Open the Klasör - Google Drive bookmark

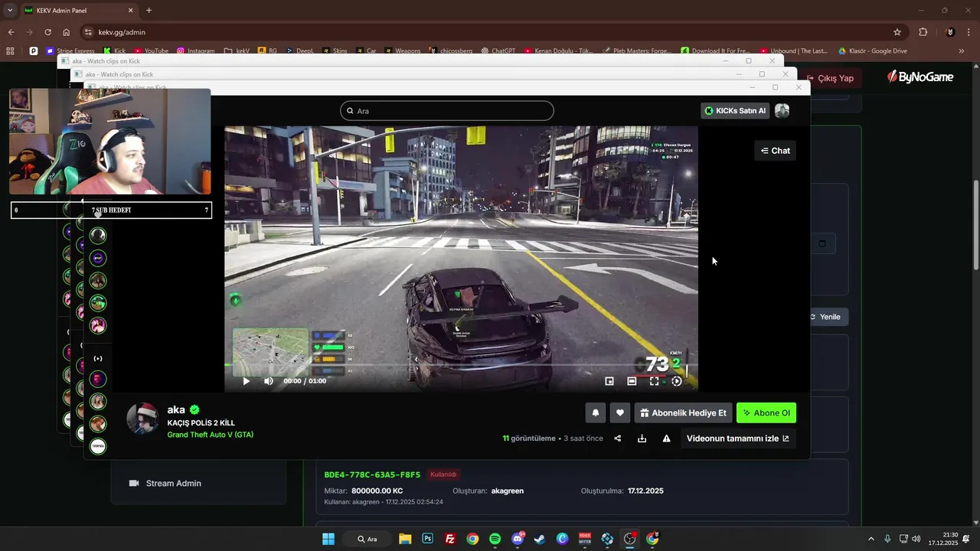tap(873, 51)
